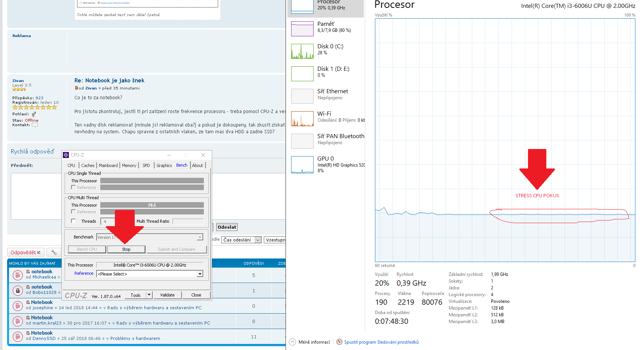
Task: Click the CPU-Z application icon in title bar
Action: click(x=66, y=155)
